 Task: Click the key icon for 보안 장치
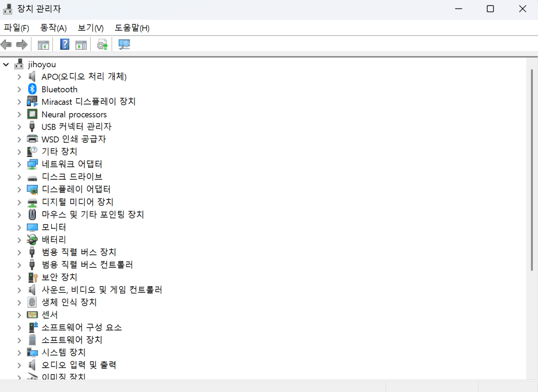[32, 277]
